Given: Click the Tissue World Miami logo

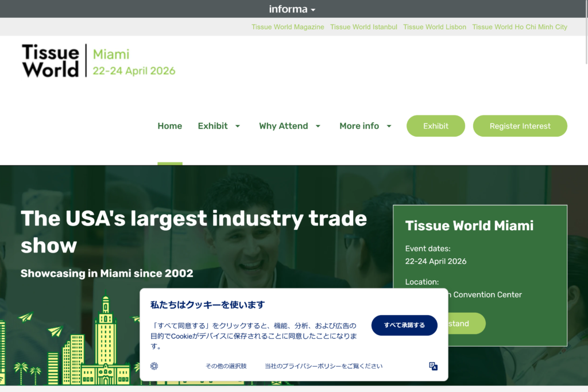Looking at the screenshot, I should [x=98, y=61].
